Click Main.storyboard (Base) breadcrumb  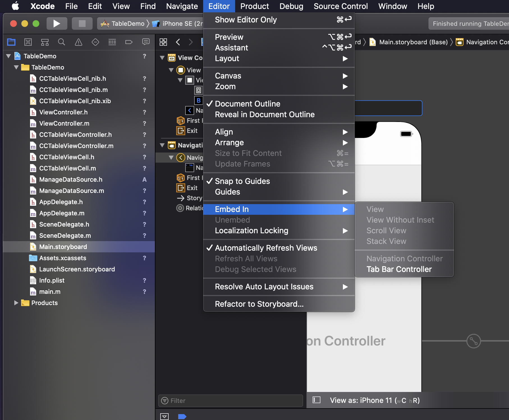pos(409,42)
